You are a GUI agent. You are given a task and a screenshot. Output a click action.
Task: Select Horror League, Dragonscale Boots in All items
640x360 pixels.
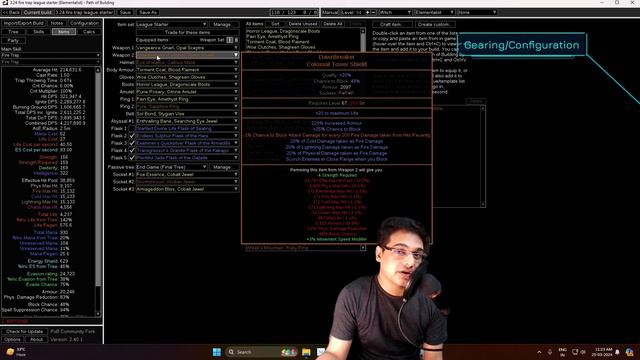pyautogui.click(x=283, y=31)
